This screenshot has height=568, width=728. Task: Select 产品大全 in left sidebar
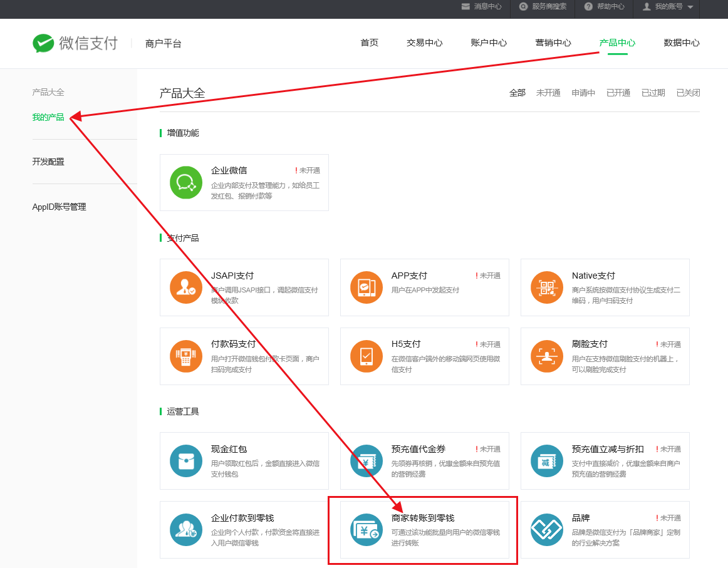click(x=48, y=92)
